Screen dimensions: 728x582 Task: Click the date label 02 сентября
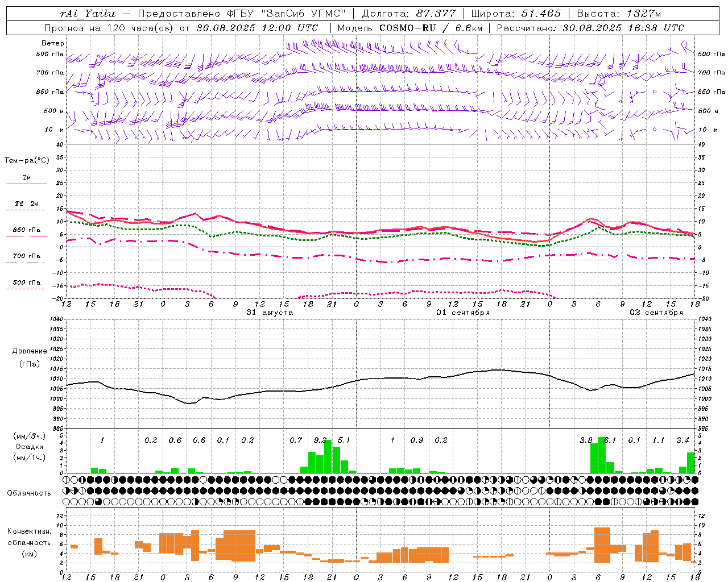[x=656, y=313]
